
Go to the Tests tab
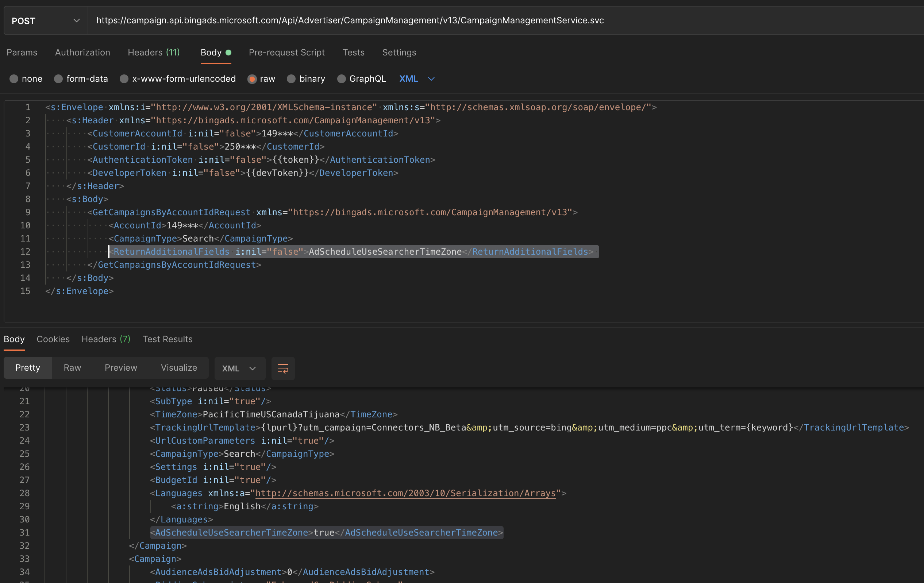click(353, 53)
